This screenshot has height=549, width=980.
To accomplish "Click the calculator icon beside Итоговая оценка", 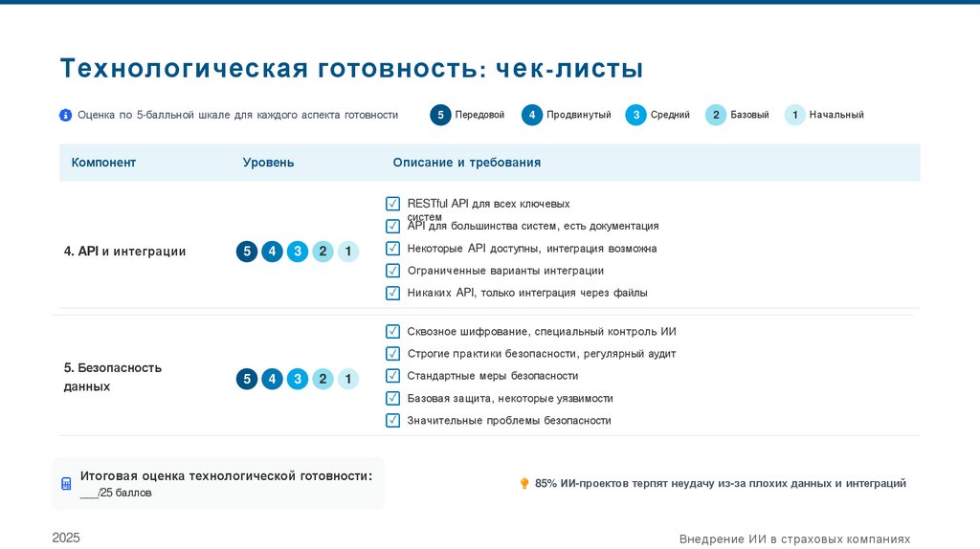I will pyautogui.click(x=66, y=483).
